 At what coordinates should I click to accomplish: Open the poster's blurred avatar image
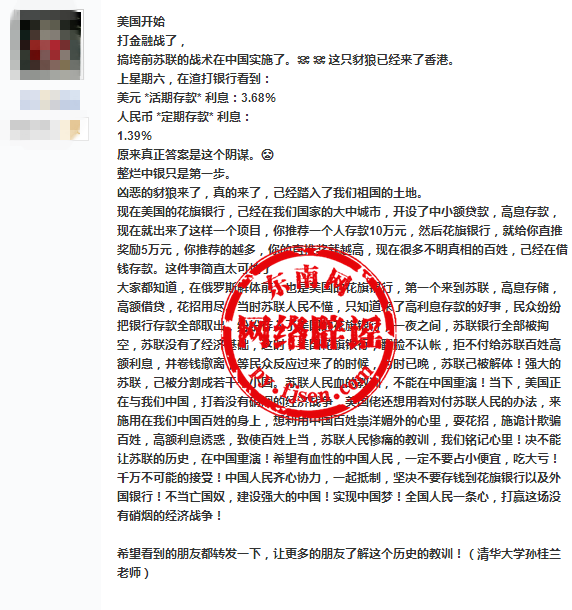[x=47, y=45]
